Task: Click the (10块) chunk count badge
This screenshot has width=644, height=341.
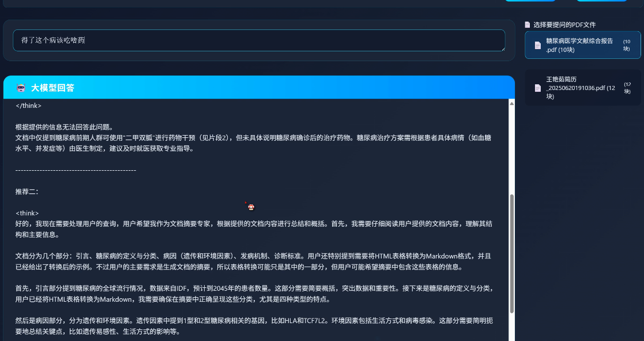Action: click(x=626, y=45)
